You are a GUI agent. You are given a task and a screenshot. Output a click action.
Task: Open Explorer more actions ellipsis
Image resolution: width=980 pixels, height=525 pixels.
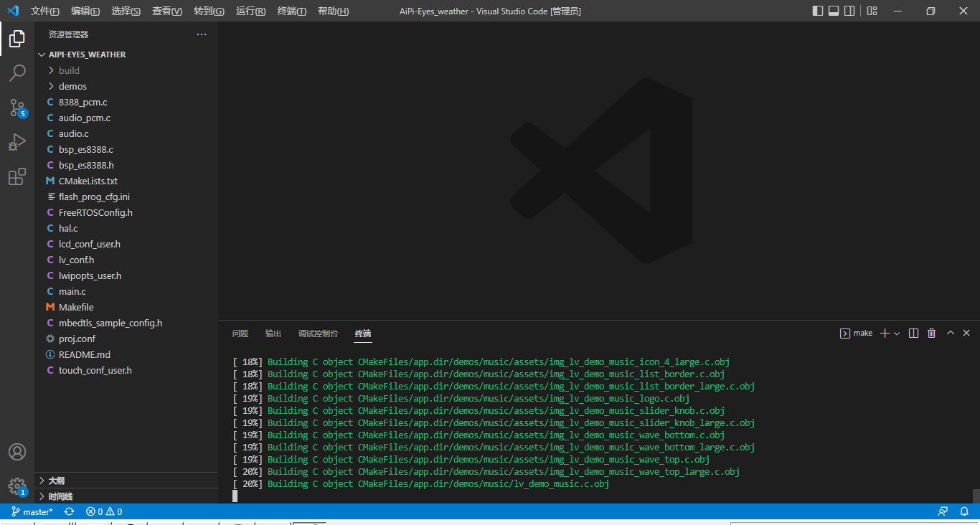coord(202,34)
